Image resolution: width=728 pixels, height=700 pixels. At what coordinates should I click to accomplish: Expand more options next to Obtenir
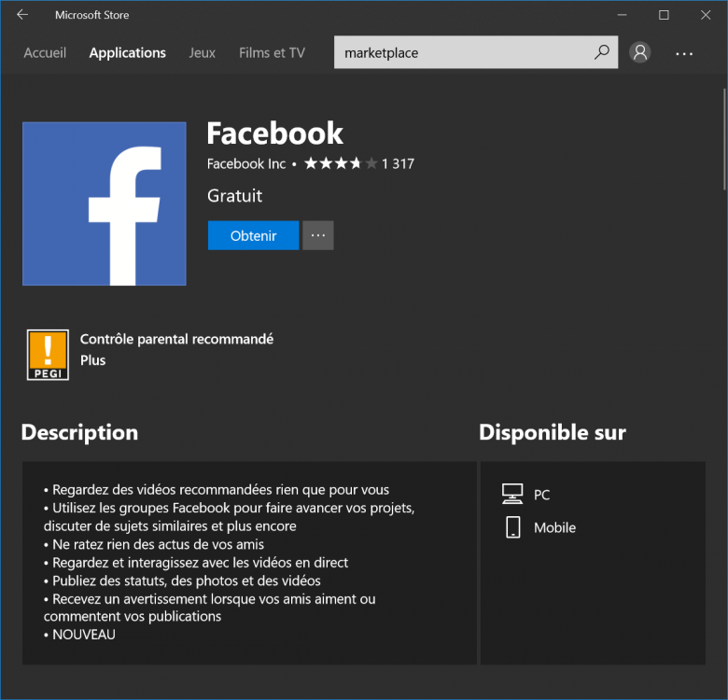[318, 236]
